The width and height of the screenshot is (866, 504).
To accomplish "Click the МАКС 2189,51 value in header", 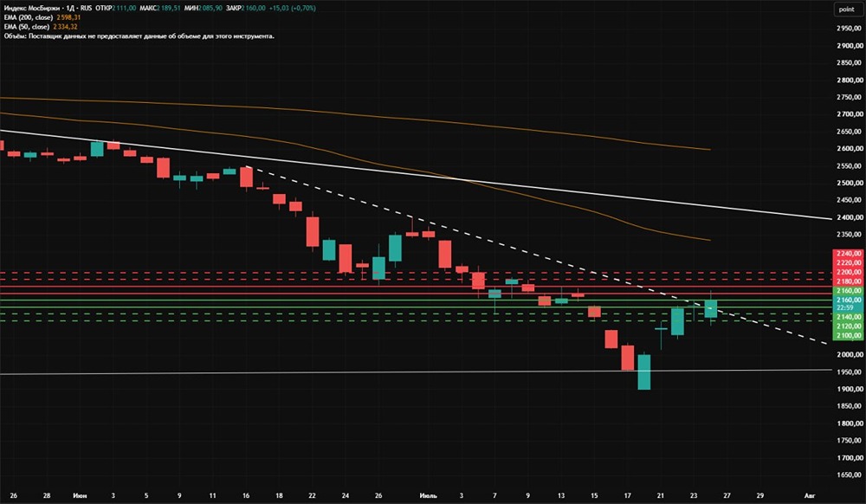I will [160, 9].
